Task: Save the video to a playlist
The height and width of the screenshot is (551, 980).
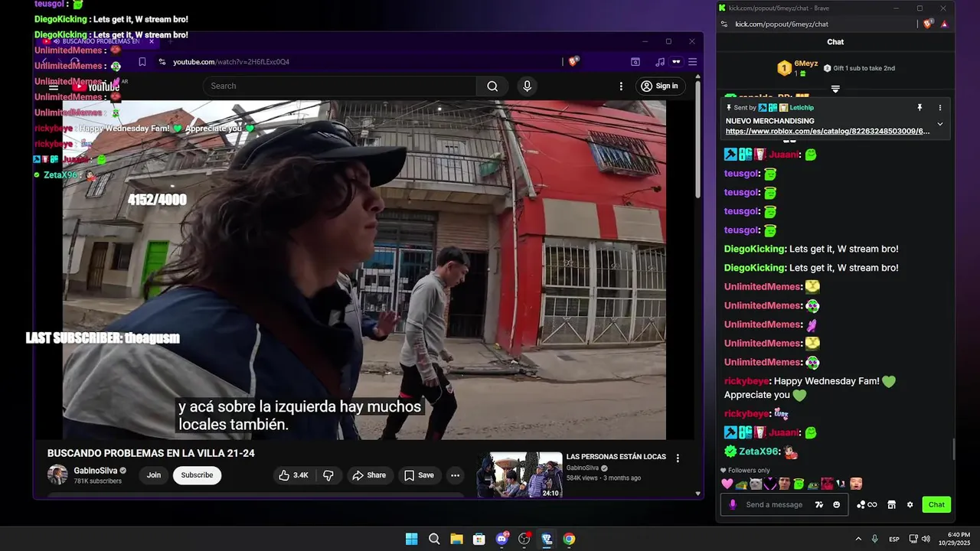Action: [x=419, y=475]
